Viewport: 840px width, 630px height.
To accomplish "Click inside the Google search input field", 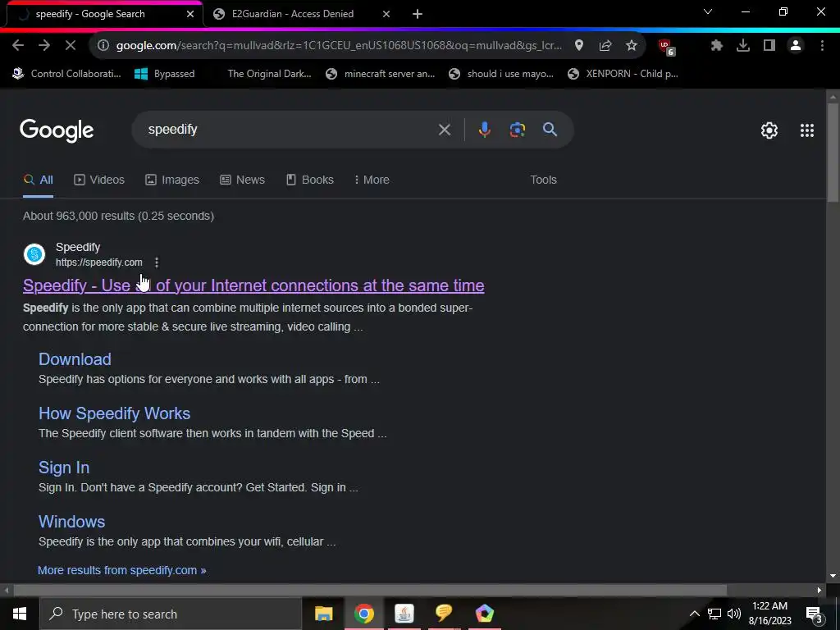I will click(290, 130).
